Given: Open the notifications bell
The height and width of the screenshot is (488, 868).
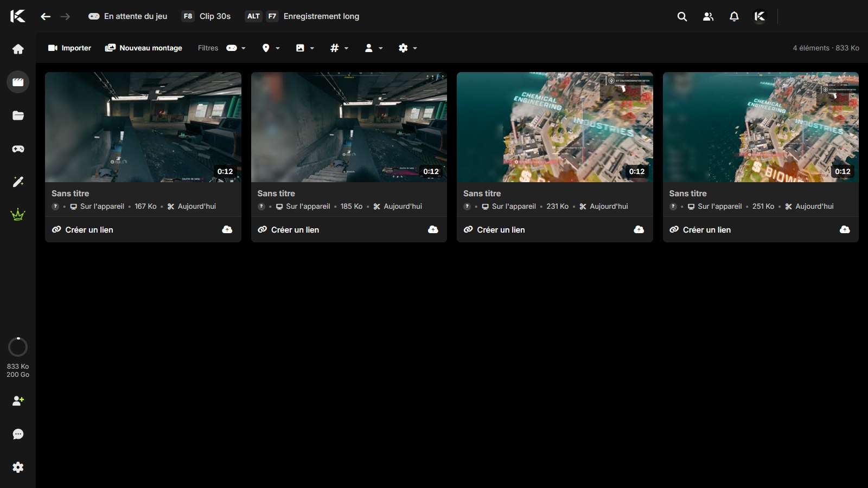Looking at the screenshot, I should click(x=734, y=17).
